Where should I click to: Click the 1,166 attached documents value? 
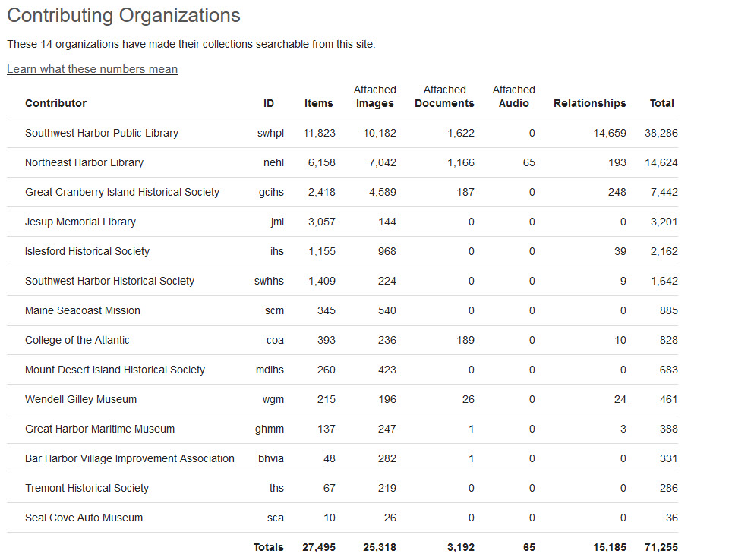(461, 162)
